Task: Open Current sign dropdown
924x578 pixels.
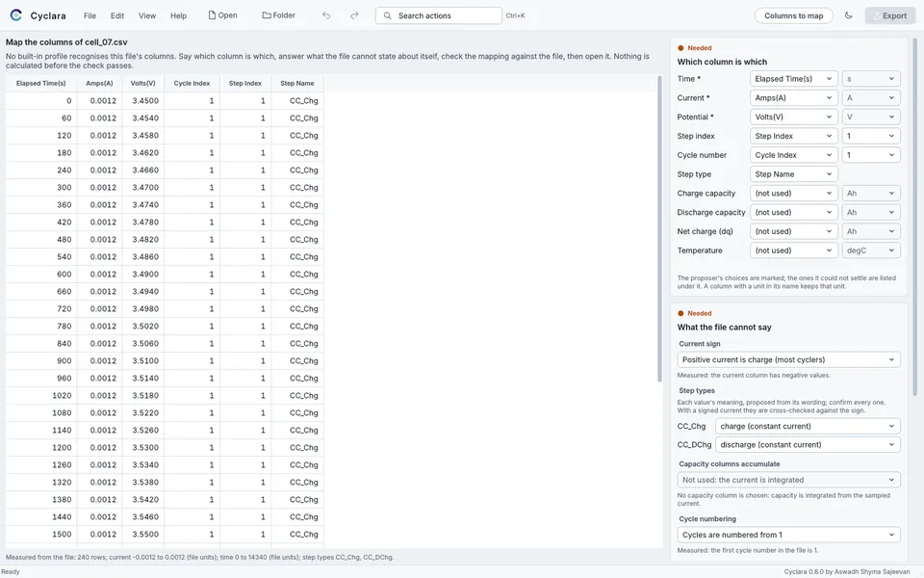Action: (788, 359)
